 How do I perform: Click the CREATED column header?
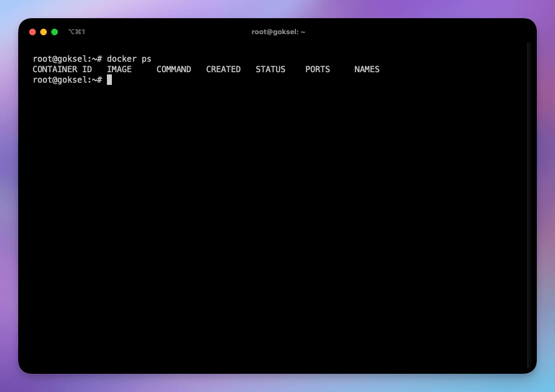point(223,69)
